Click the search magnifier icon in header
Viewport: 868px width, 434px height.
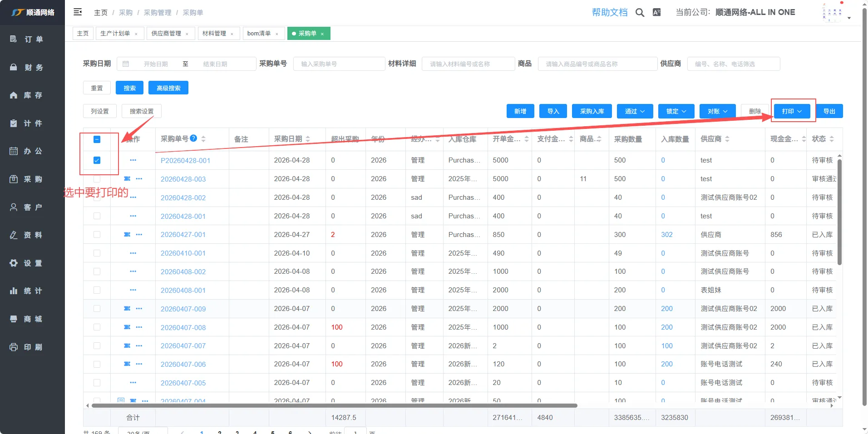coord(640,13)
